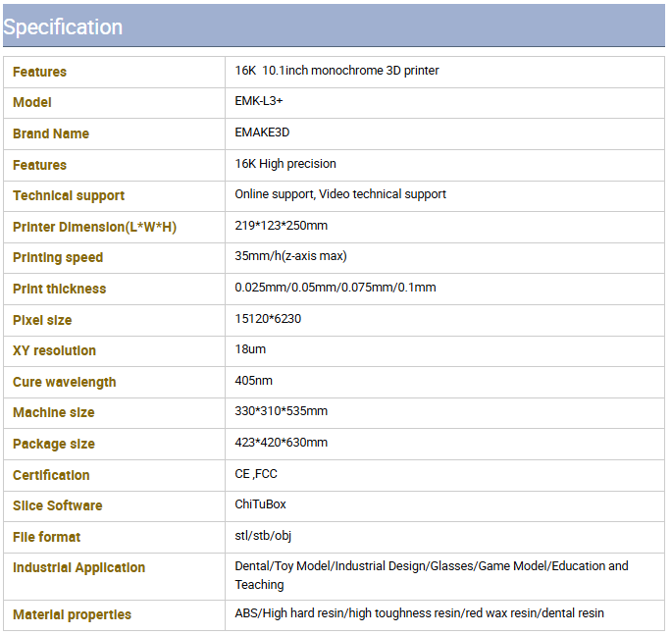Select the 219*123*250mm dimension value
672x635 pixels.
[x=281, y=226]
